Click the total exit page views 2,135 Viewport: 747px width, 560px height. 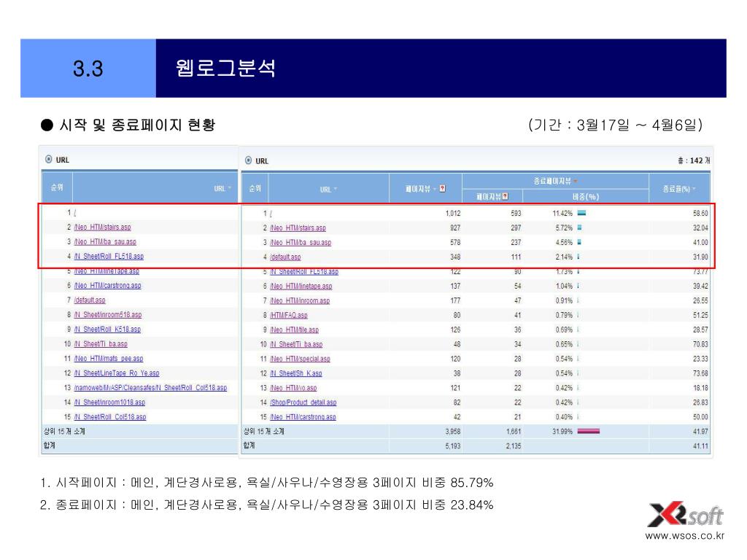[x=513, y=446]
